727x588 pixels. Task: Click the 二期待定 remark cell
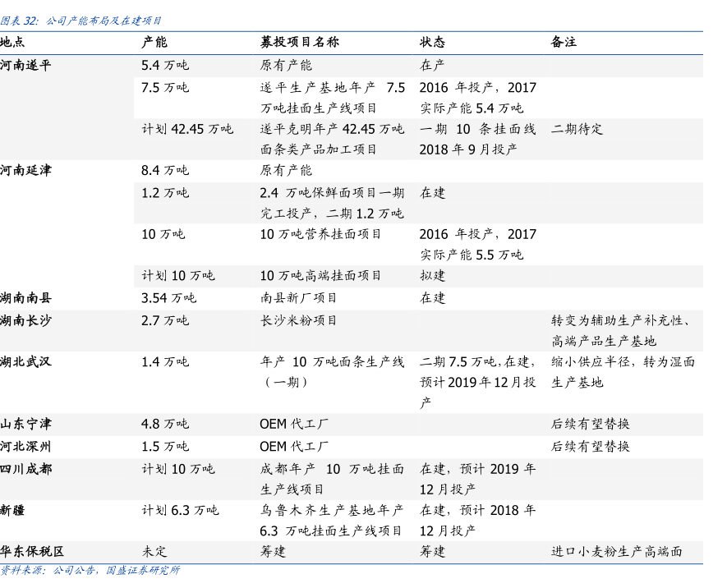click(x=577, y=129)
